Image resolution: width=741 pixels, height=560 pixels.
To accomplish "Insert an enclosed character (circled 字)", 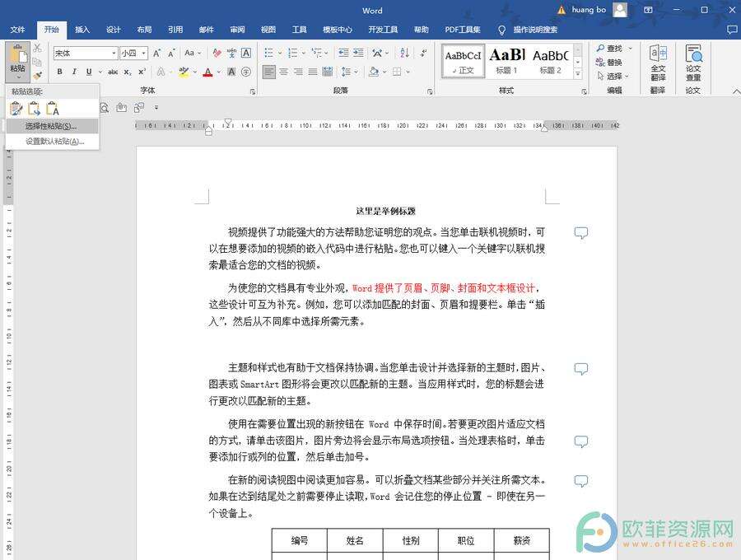I will coord(246,72).
